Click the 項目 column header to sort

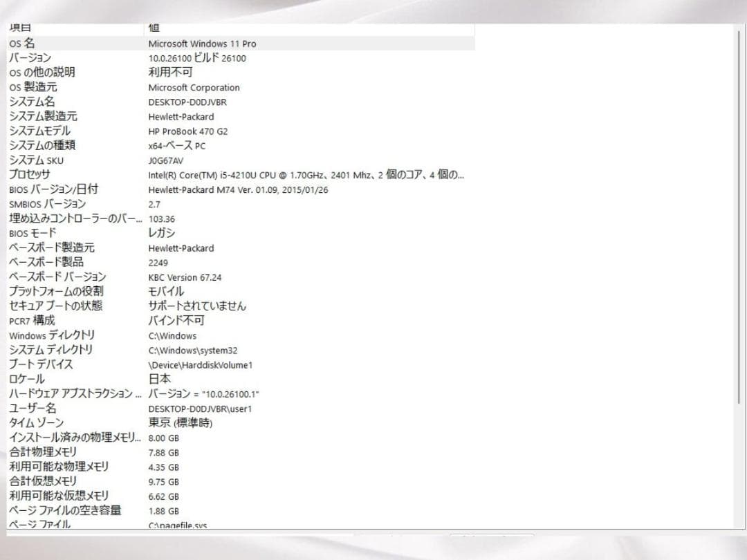click(x=69, y=28)
